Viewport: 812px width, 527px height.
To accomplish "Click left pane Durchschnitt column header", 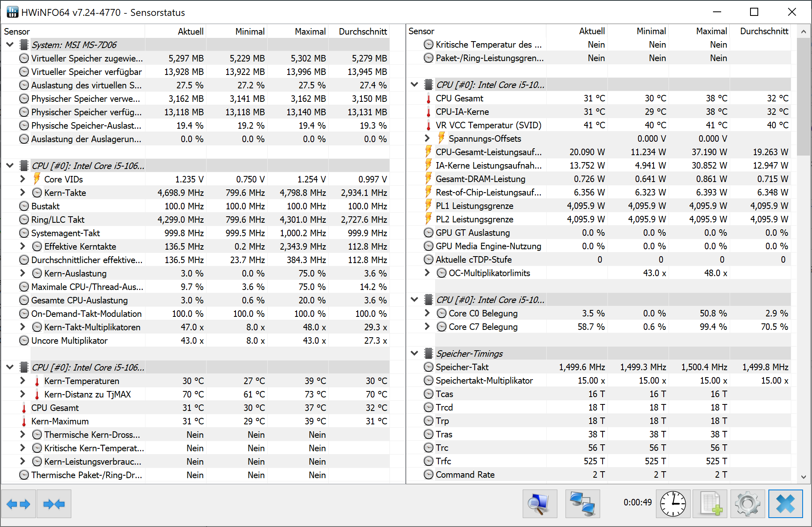I will [359, 31].
